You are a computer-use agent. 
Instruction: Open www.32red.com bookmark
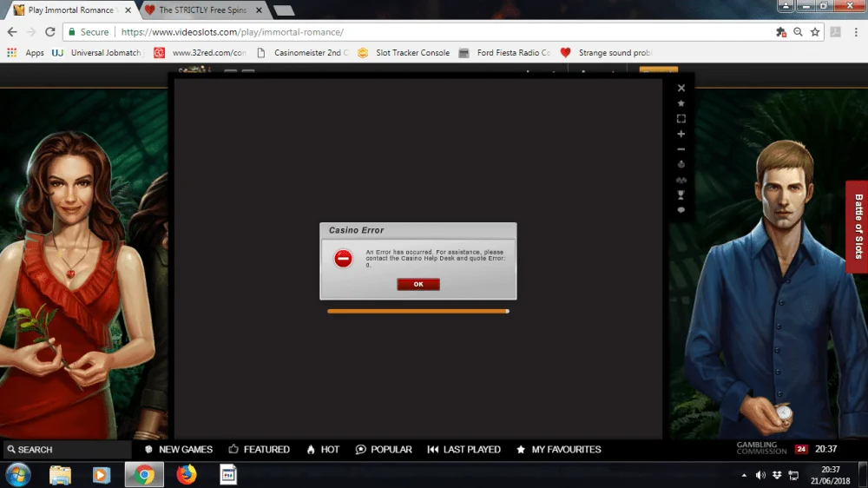[201, 53]
